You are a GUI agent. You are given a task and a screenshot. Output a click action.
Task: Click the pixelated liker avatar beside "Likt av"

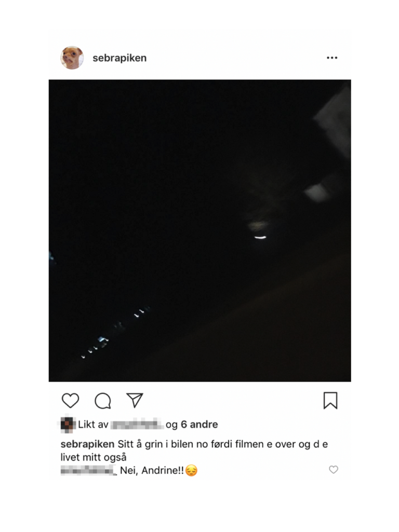coord(68,425)
